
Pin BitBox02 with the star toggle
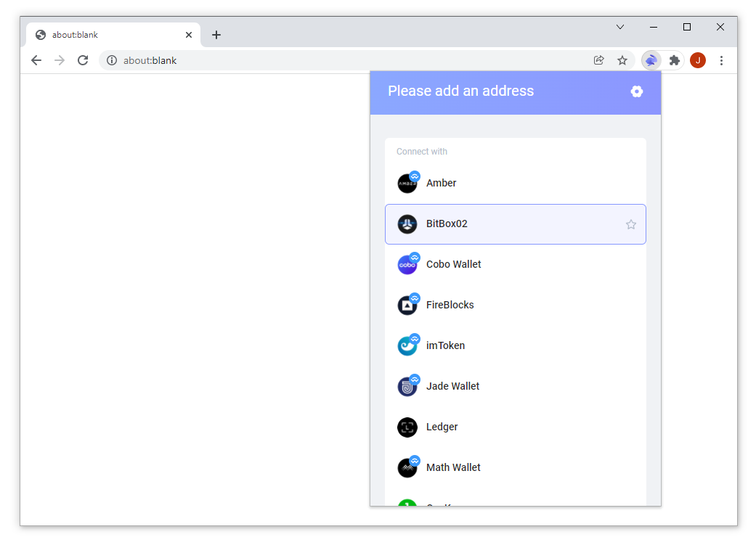click(x=630, y=224)
